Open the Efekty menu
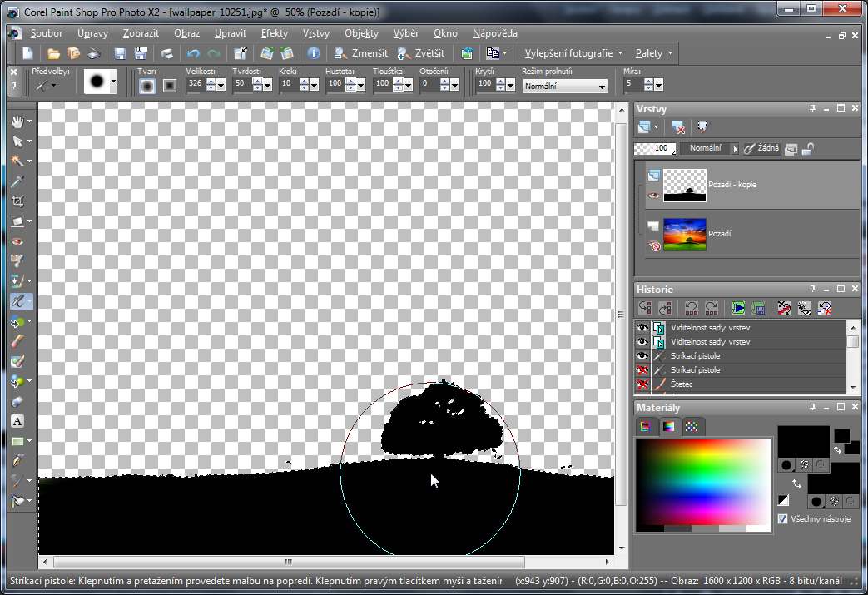Screen dimensions: 868x595 pyautogui.click(x=274, y=33)
